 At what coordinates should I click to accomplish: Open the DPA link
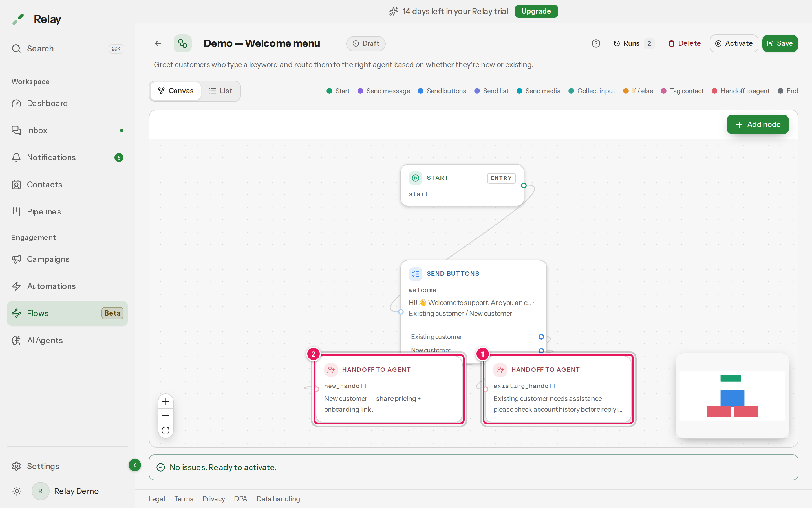(x=240, y=499)
